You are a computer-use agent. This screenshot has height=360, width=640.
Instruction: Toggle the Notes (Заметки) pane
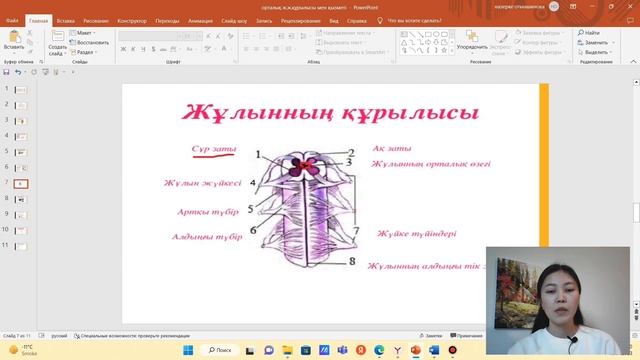coord(431,336)
